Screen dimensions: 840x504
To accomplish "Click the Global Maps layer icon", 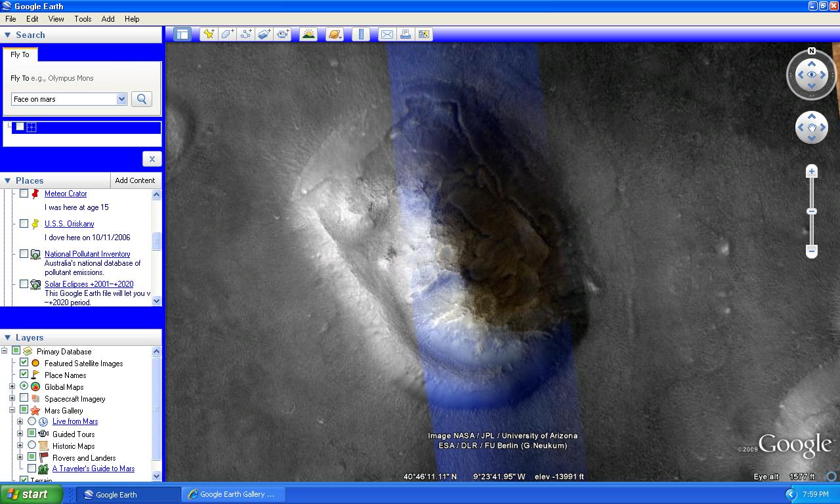I will [35, 387].
